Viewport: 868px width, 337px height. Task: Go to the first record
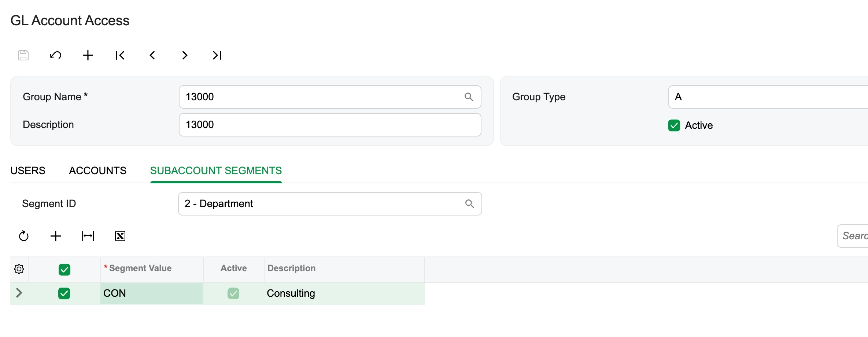pyautogui.click(x=120, y=55)
